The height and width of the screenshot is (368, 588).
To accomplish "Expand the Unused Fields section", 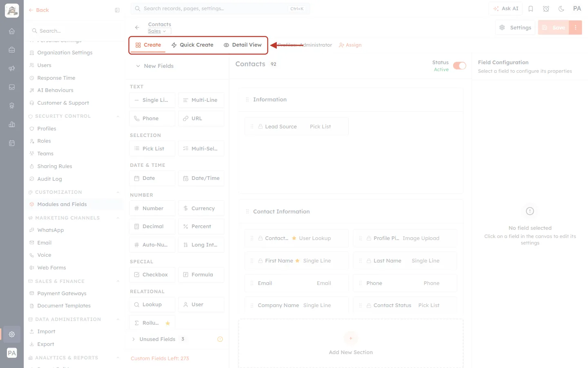I will tap(134, 339).
